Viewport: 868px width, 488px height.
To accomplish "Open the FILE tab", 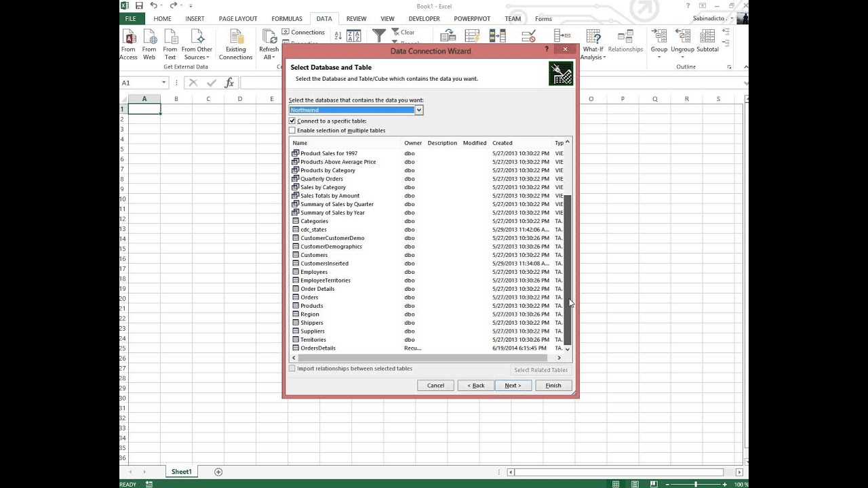I will tap(130, 18).
